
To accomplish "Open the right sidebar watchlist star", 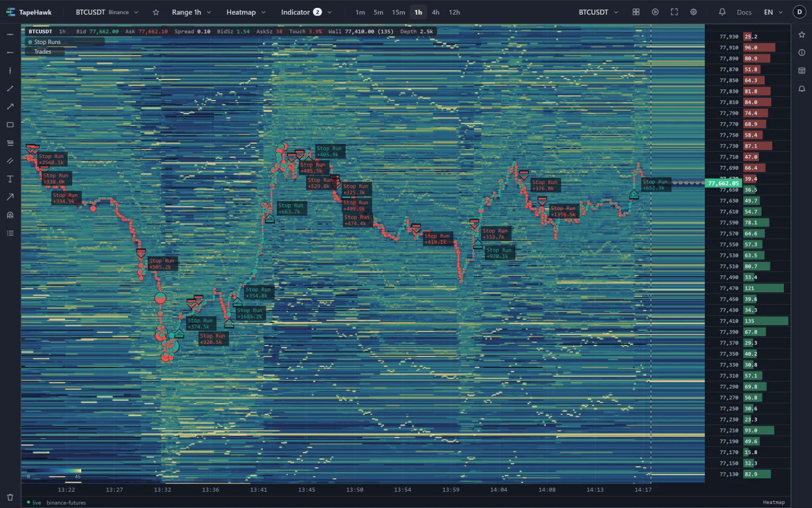I will pyautogui.click(x=802, y=34).
